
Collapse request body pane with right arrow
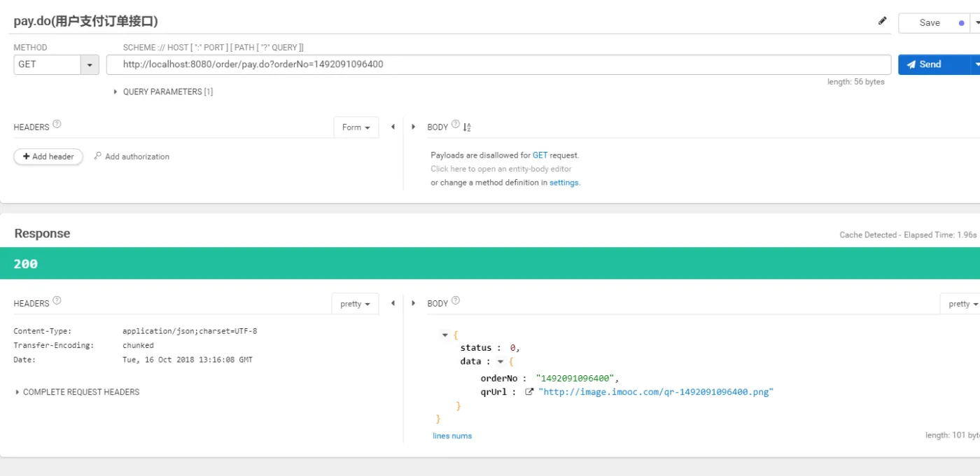[x=414, y=127]
